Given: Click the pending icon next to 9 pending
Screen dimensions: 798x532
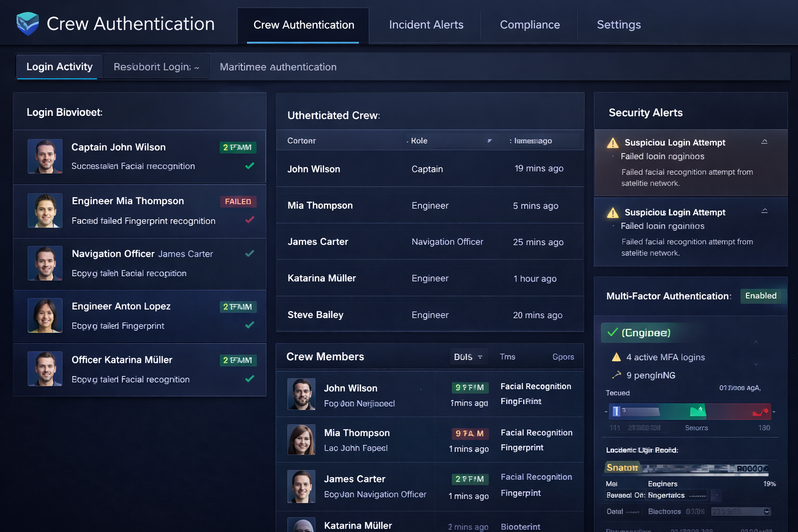Looking at the screenshot, I should [616, 375].
